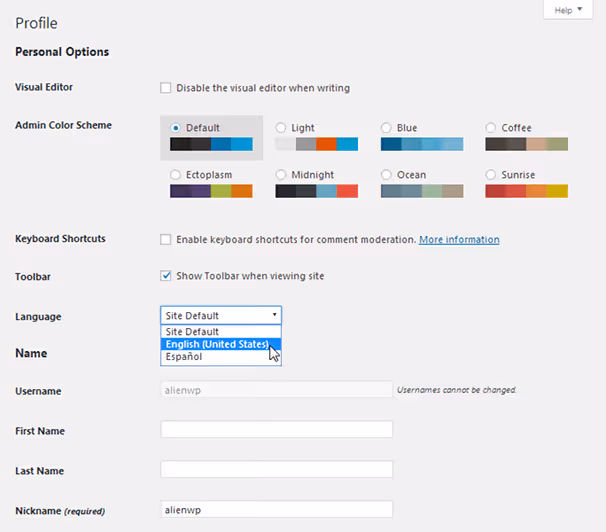606x532 pixels.
Task: Click the Sunrise scheme label text
Action: click(518, 175)
